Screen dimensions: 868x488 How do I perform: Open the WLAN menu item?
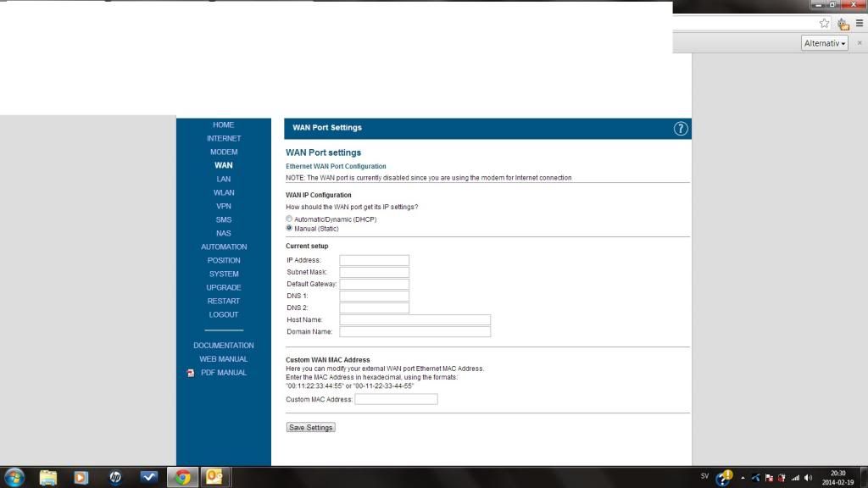[224, 192]
